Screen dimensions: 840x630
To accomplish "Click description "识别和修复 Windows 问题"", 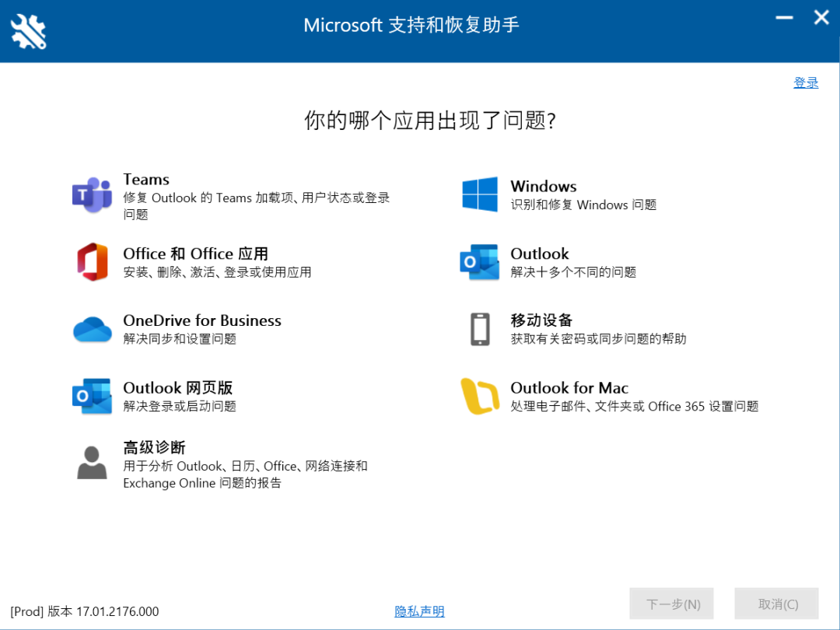I will (x=583, y=205).
